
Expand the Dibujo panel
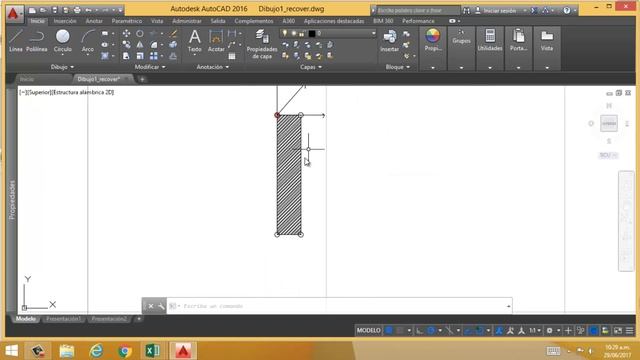[x=62, y=67]
